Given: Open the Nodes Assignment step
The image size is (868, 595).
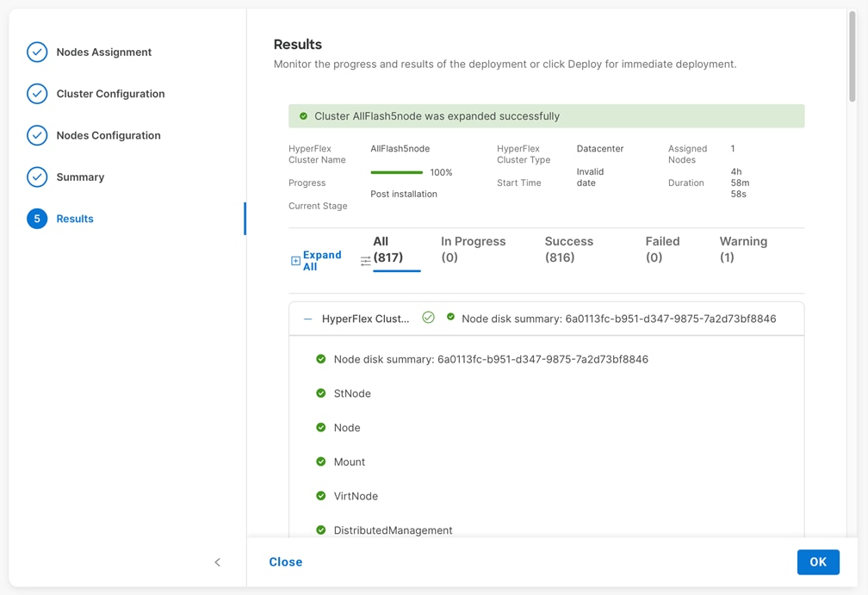Looking at the screenshot, I should 104,52.
